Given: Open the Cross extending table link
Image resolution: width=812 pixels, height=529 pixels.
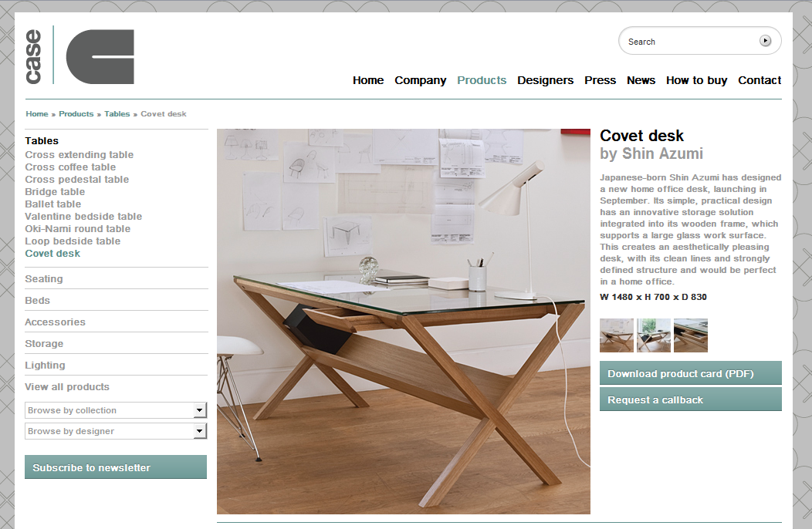Looking at the screenshot, I should [80, 155].
